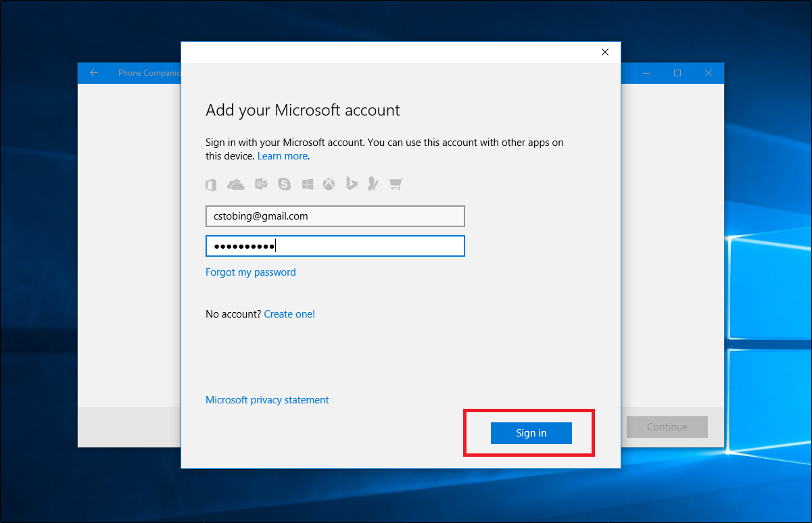Click the Bing service icon
The image size is (812, 523).
[351, 184]
